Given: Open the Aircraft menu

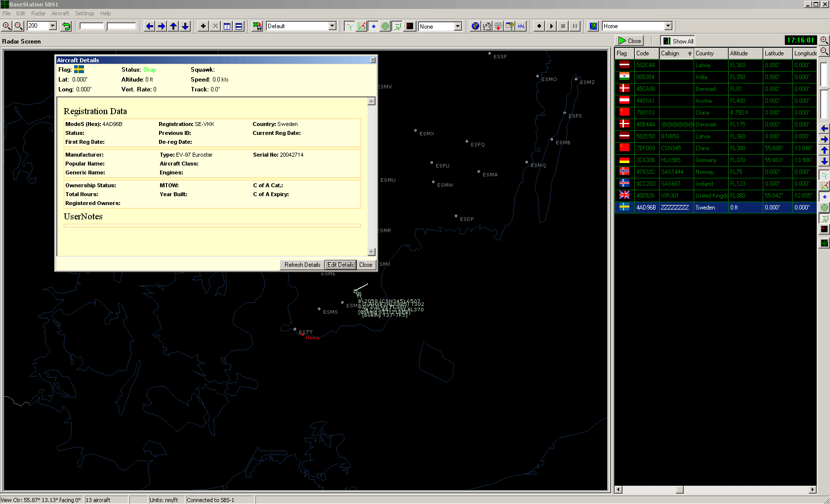Looking at the screenshot, I should (60, 13).
